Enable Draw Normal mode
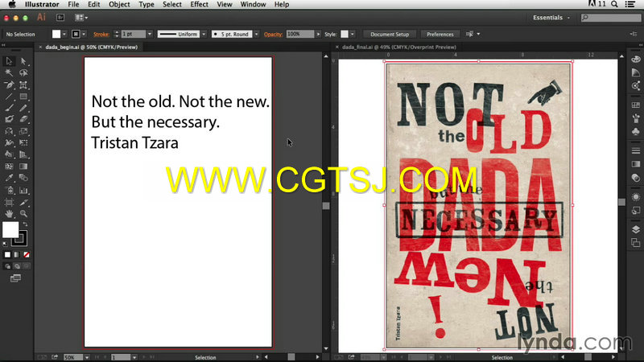Viewport: 644px width, 362px height. click(x=7, y=266)
